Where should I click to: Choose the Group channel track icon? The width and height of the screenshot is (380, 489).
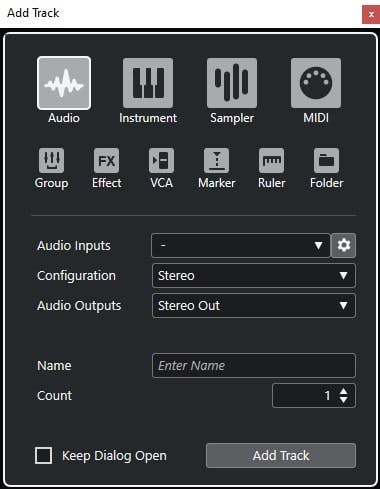click(x=52, y=161)
